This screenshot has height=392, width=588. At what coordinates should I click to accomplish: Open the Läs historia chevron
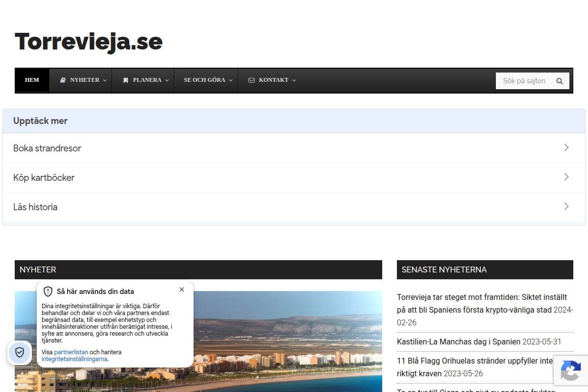(566, 206)
